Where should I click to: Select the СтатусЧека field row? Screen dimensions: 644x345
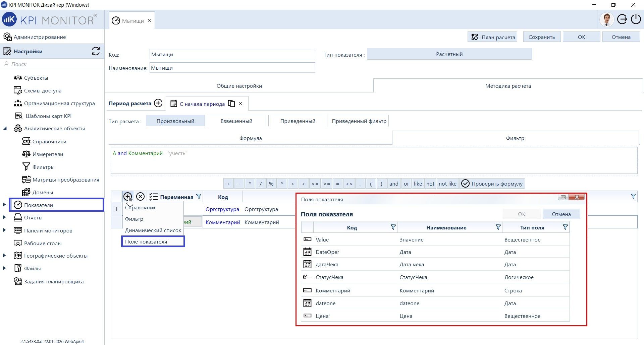(435, 277)
